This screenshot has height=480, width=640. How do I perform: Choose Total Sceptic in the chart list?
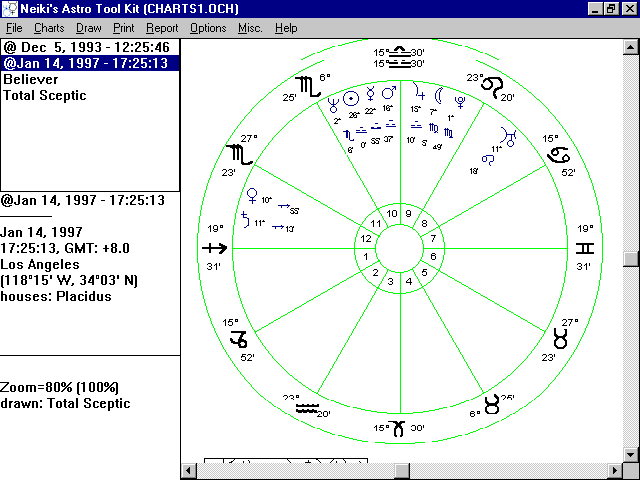tap(44, 95)
